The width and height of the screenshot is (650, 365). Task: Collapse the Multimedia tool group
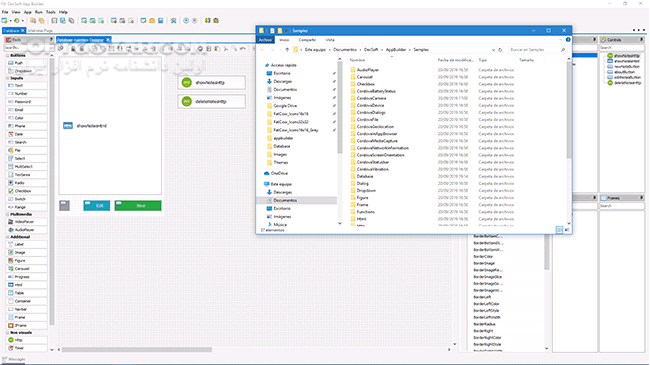click(x=7, y=214)
